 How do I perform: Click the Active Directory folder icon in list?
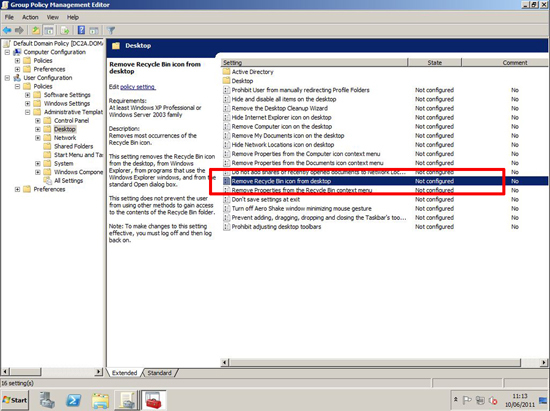tap(226, 72)
